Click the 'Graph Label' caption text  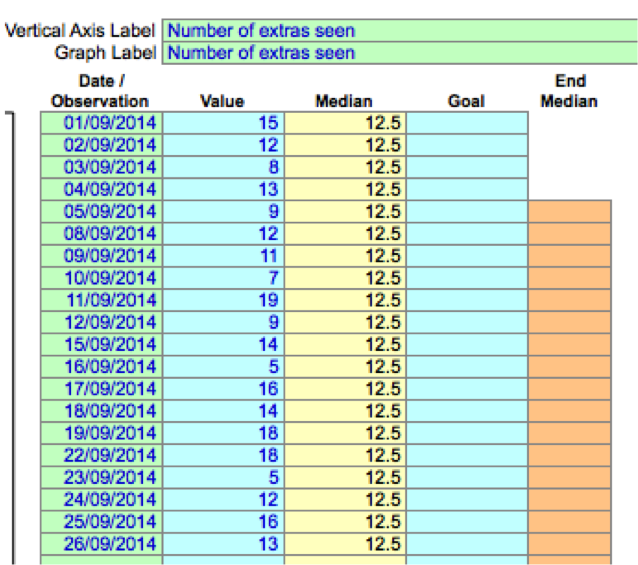click(x=105, y=53)
